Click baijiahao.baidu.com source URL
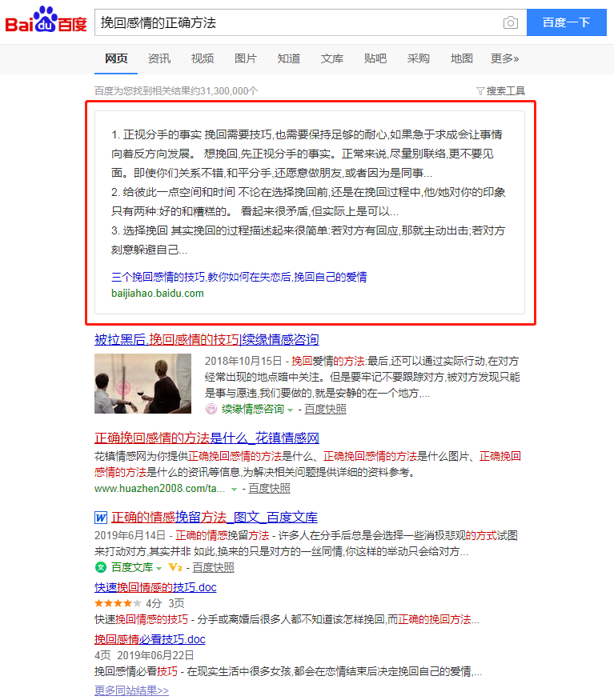Viewport: 614px width, 700px height. [157, 294]
